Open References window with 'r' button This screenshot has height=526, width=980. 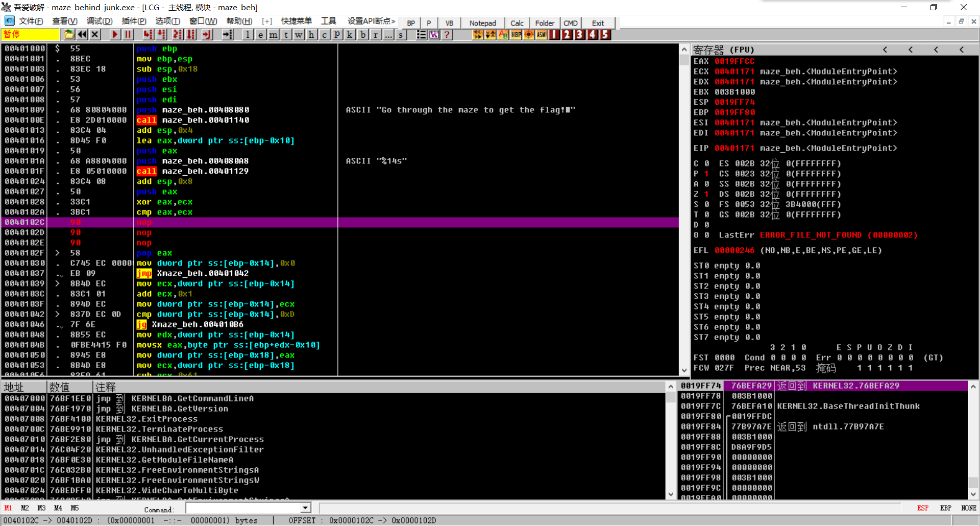coord(375,34)
